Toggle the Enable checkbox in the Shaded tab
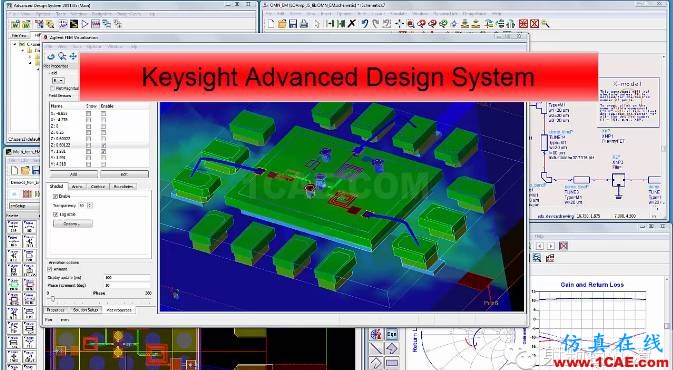 click(55, 196)
